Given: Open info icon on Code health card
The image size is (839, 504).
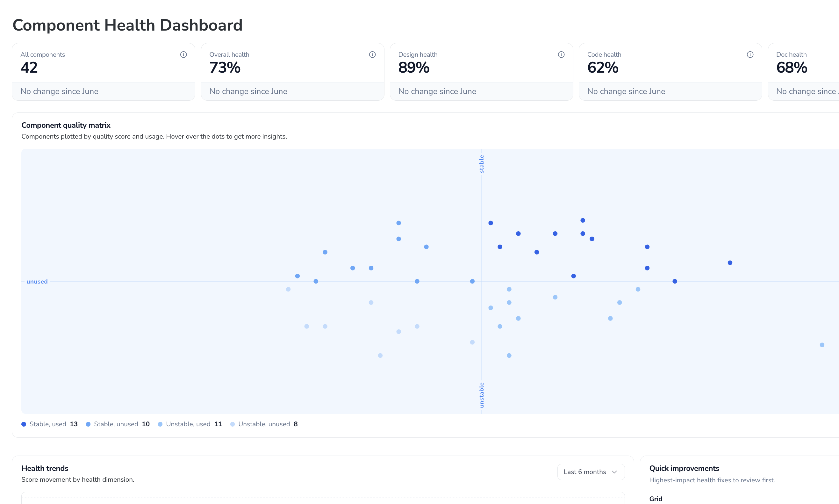Looking at the screenshot, I should pyautogui.click(x=750, y=54).
